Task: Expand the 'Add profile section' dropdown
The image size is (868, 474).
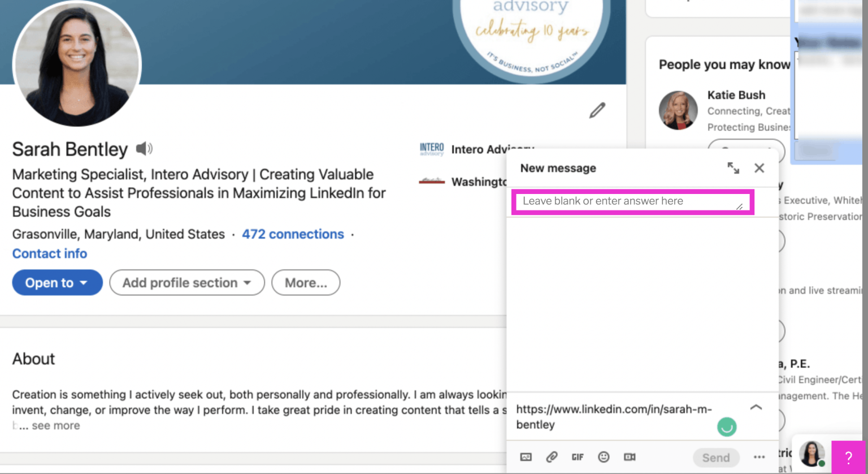Action: [x=186, y=282]
